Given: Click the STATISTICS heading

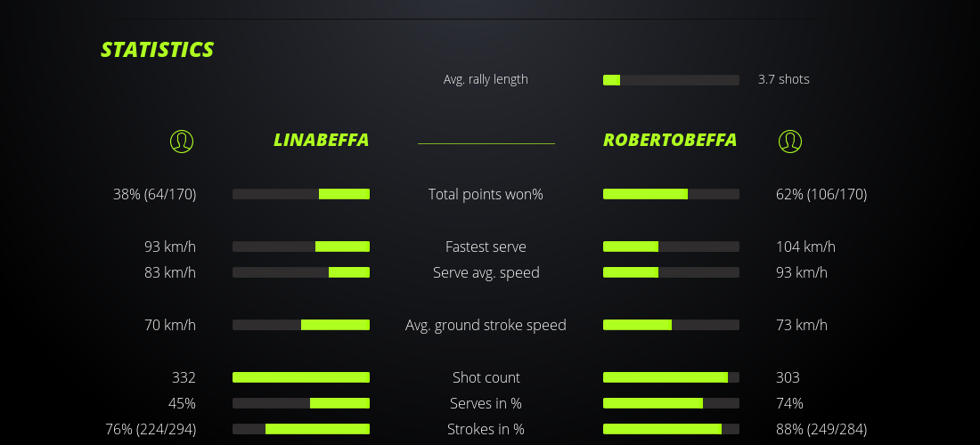Looking at the screenshot, I should coord(158,50).
